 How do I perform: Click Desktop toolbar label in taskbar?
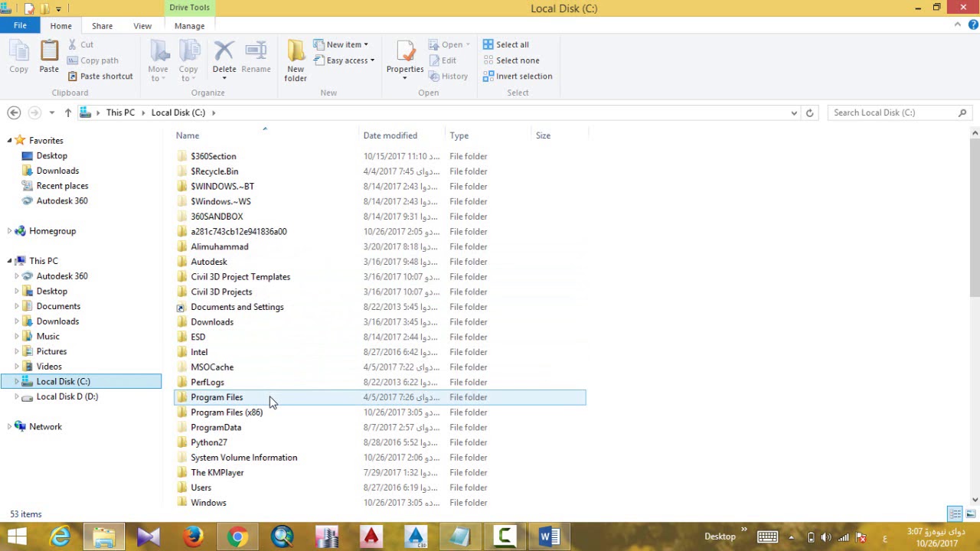point(720,536)
